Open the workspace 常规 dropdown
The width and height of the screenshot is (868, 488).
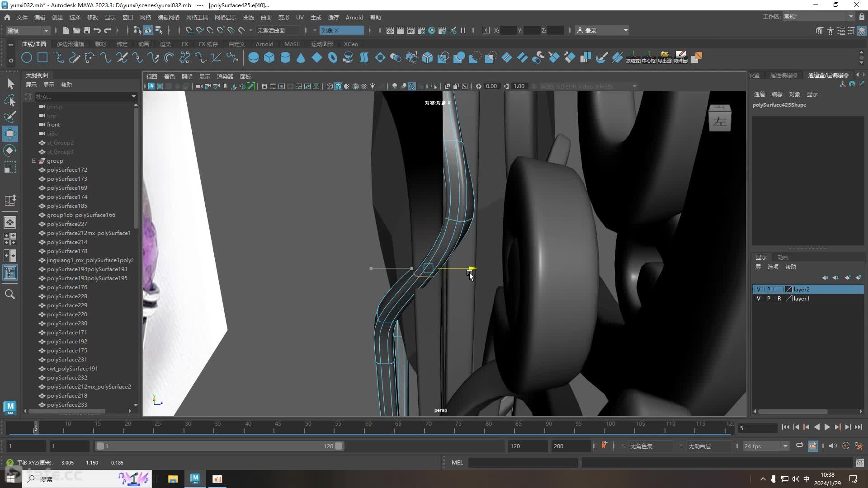[818, 17]
